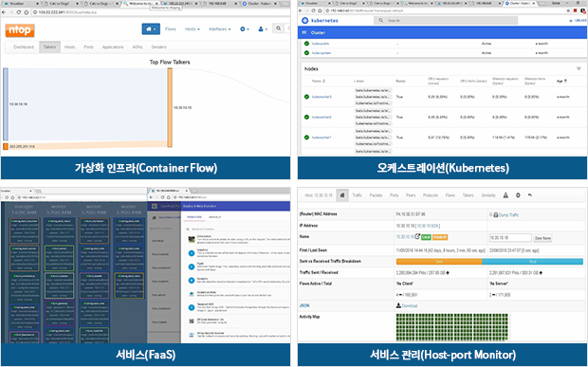Click the Nodes filter funnel icon
This screenshot has width=588, height=367.
[x=579, y=69]
